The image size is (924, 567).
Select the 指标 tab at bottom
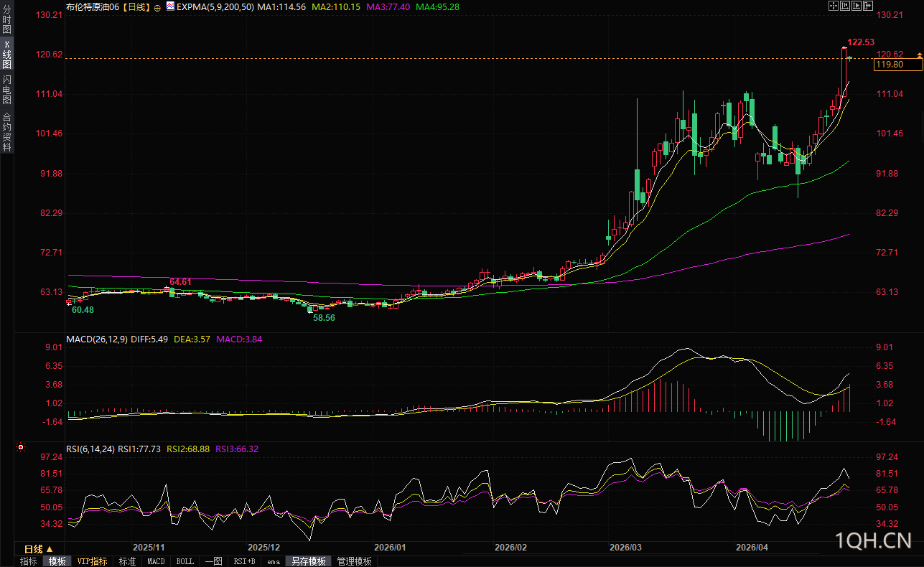tap(28, 561)
